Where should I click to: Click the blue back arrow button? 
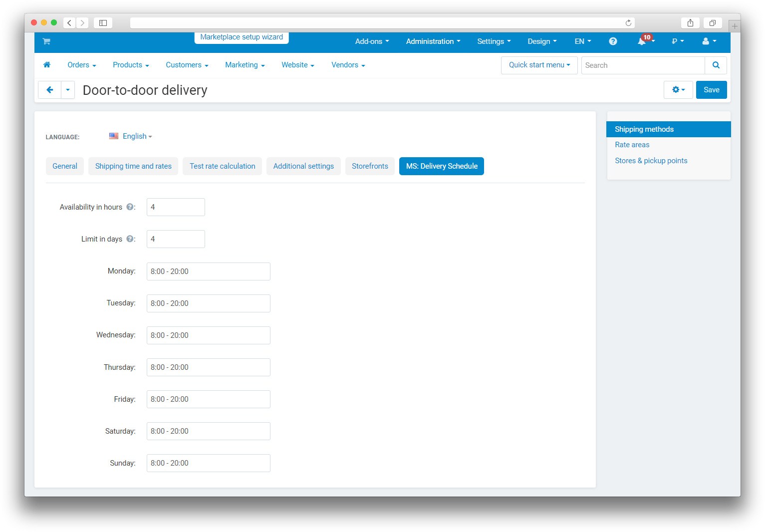(49, 90)
